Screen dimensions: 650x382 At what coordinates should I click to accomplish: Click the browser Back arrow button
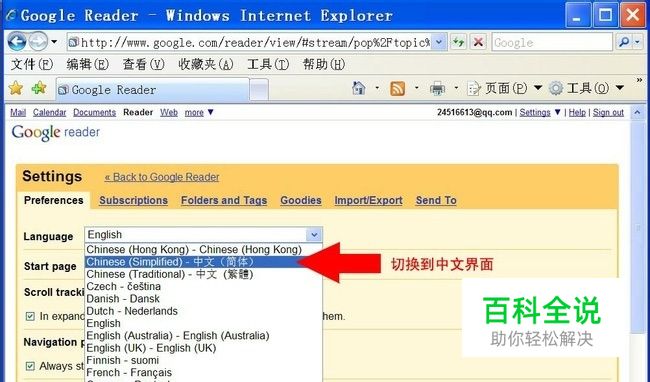click(x=17, y=42)
